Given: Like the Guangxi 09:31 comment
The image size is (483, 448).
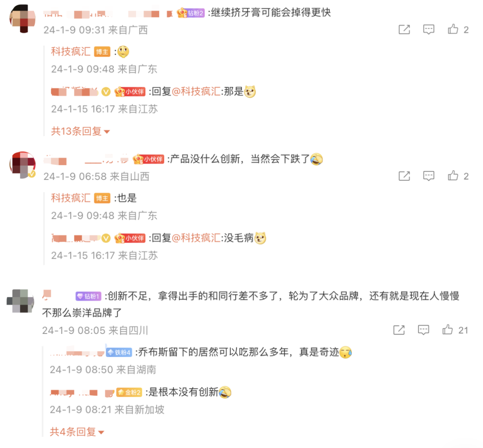Looking at the screenshot, I should (x=458, y=29).
